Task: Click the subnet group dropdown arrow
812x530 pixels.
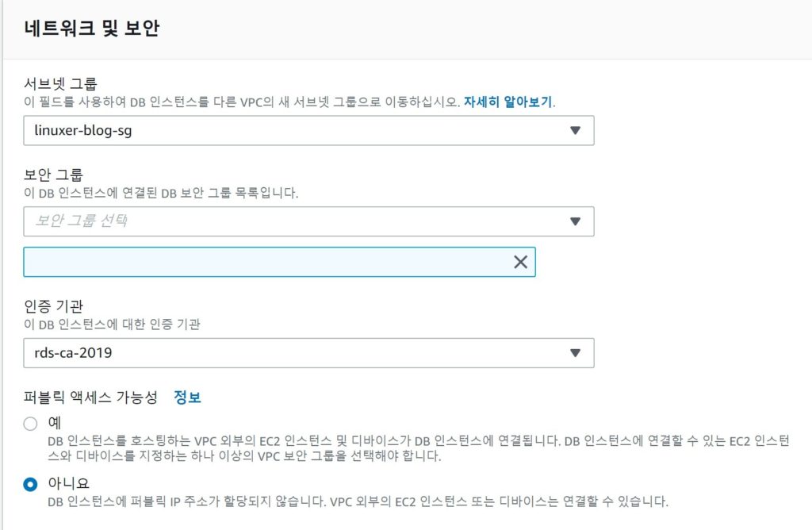Action: 576,131
